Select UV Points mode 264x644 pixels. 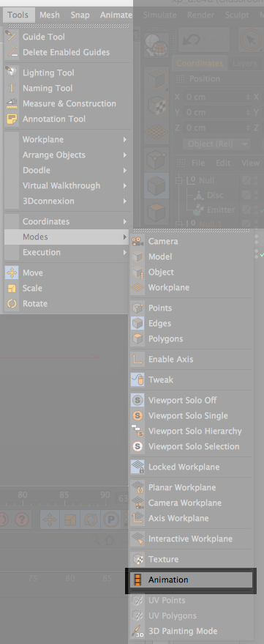click(x=191, y=601)
